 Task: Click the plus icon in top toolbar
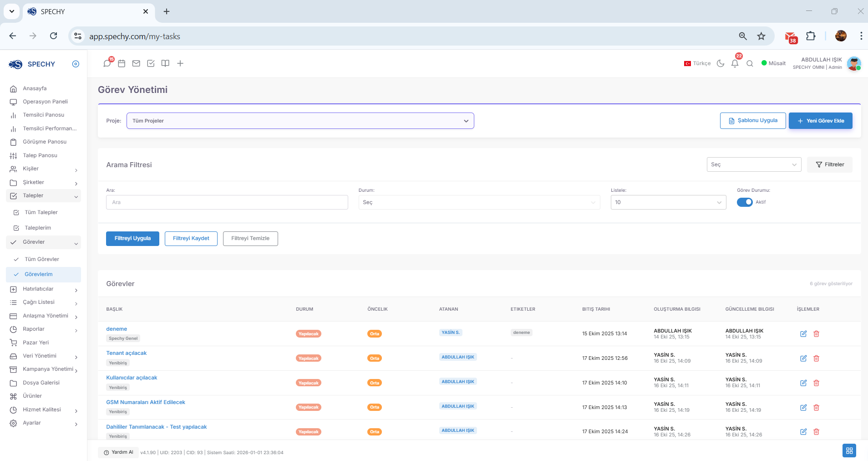(x=180, y=63)
